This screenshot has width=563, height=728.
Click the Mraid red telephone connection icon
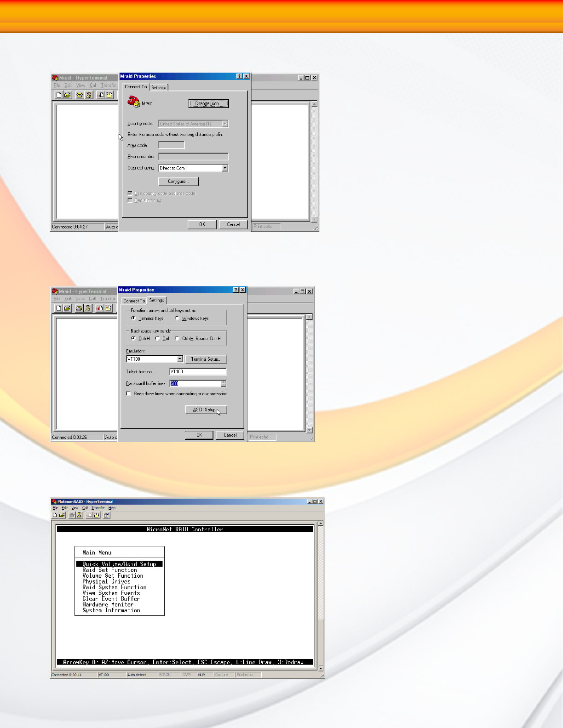133,102
